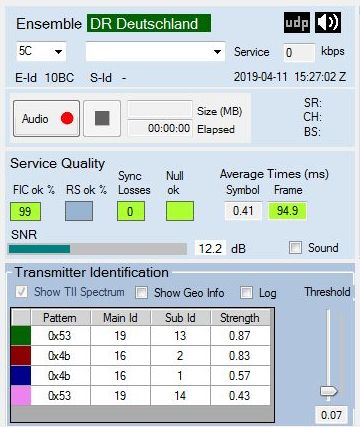Click the pink swatch for Sub Id 14
This screenshot has width=360, height=427.
tap(21, 395)
